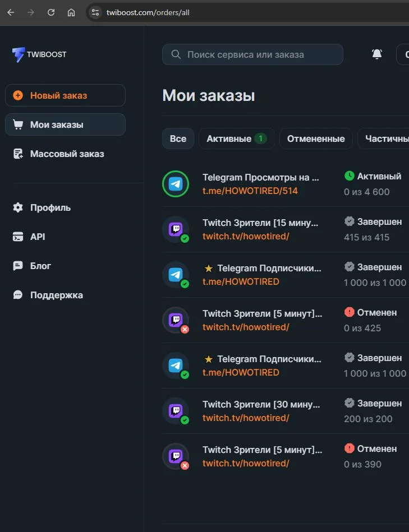Click Отменен status of 0 из 390 order
409x532 pixels.
point(377,448)
